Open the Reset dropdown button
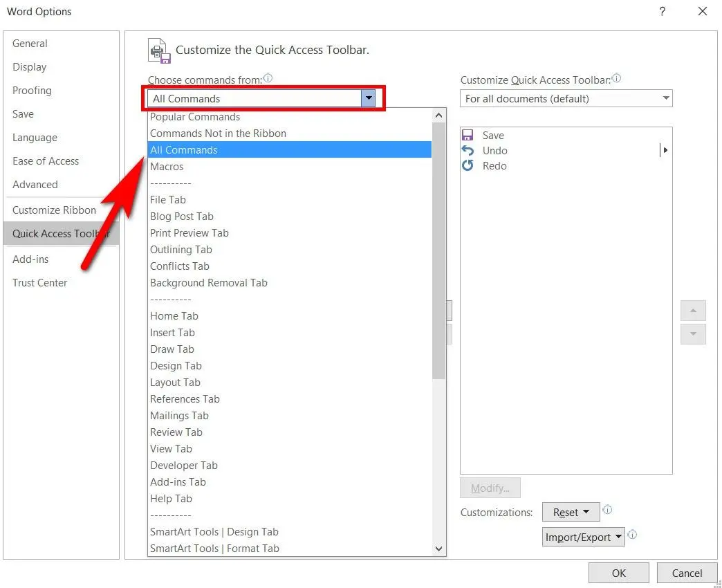Viewport: 722px width, 588px height. pyautogui.click(x=571, y=512)
